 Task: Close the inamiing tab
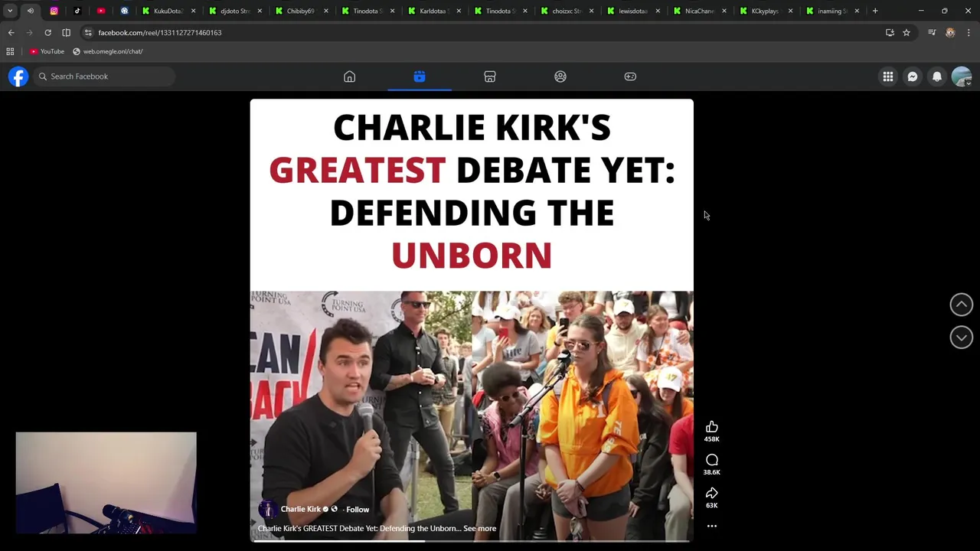857,11
